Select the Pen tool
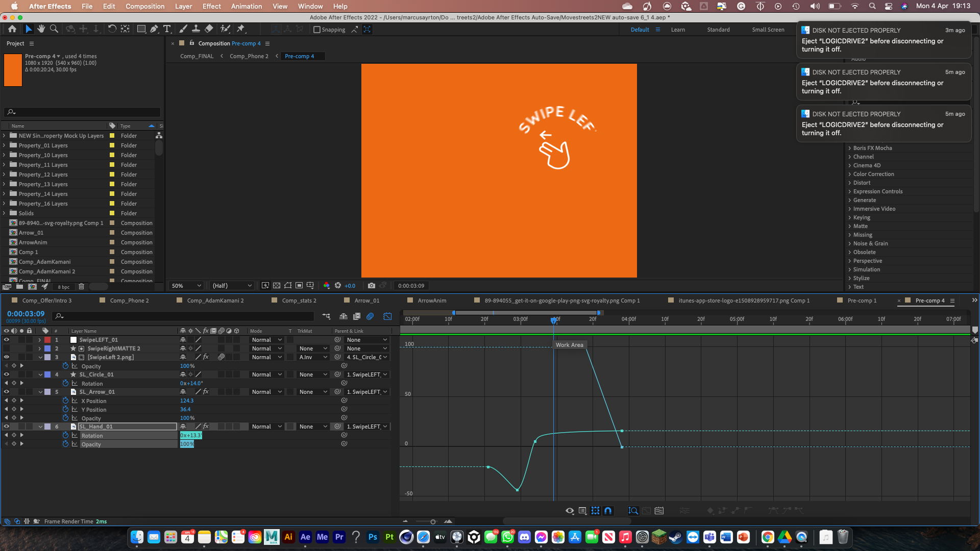 [154, 29]
